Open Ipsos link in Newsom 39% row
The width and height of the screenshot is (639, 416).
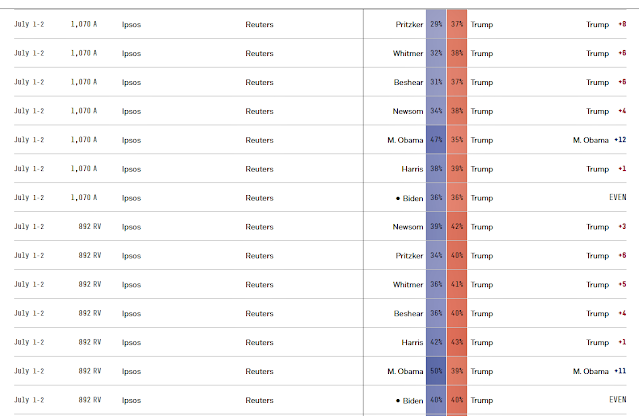[131, 227]
